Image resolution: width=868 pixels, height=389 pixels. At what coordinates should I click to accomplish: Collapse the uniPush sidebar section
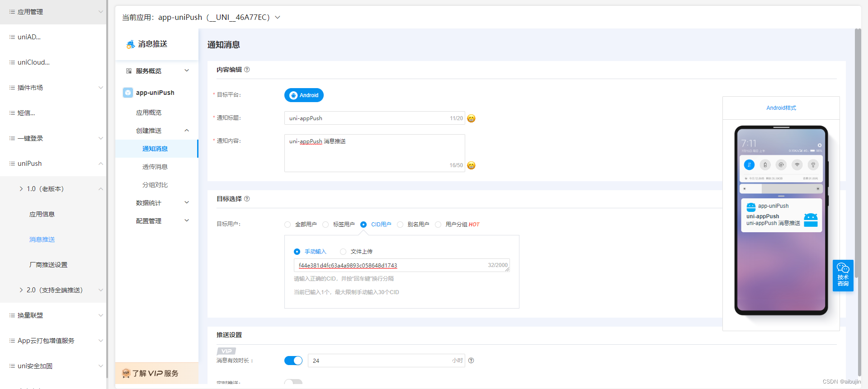point(101,164)
